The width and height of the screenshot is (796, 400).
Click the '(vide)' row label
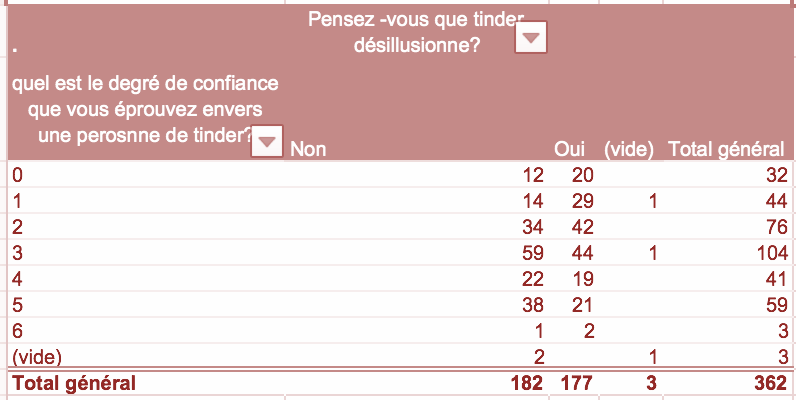click(37, 357)
